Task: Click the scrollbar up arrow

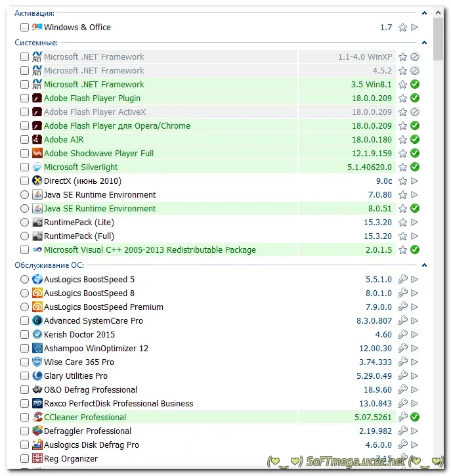Action: coord(439,12)
